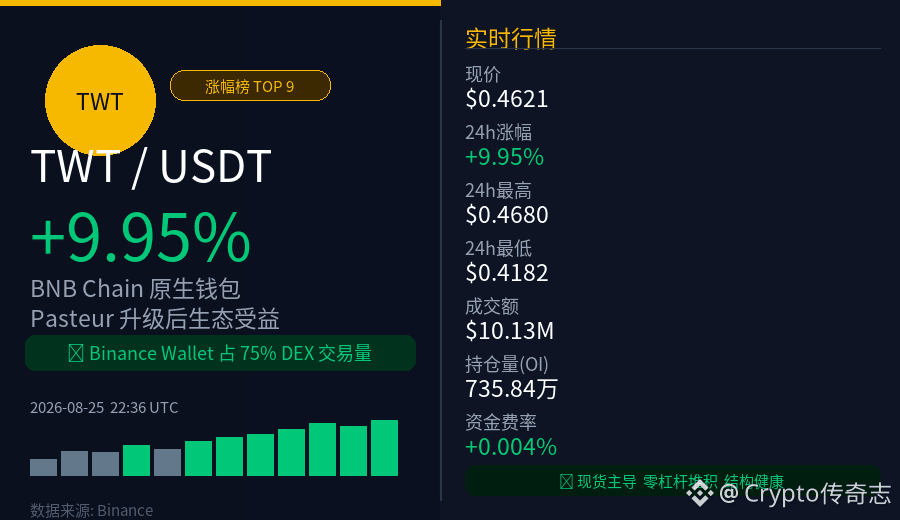Click the first gray bar in the chart

[x=44, y=467]
